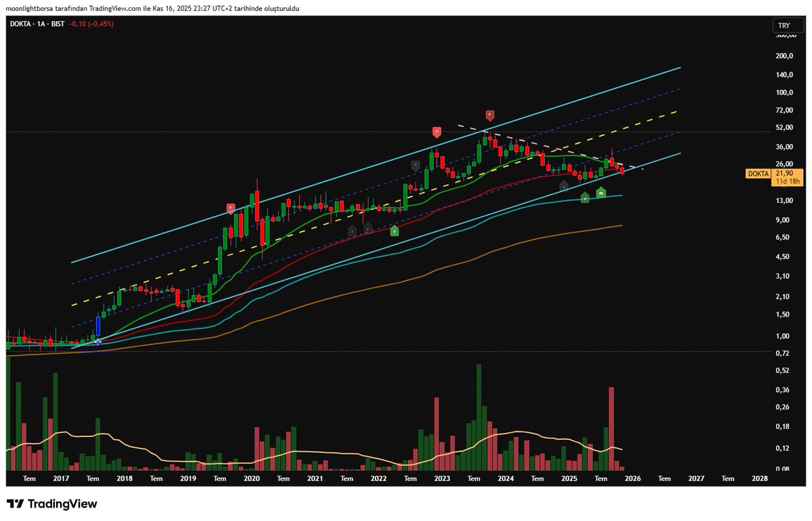The width and height of the screenshot is (812, 521).
Task: Click the 2028 label on the time axis
Action: pyautogui.click(x=760, y=478)
